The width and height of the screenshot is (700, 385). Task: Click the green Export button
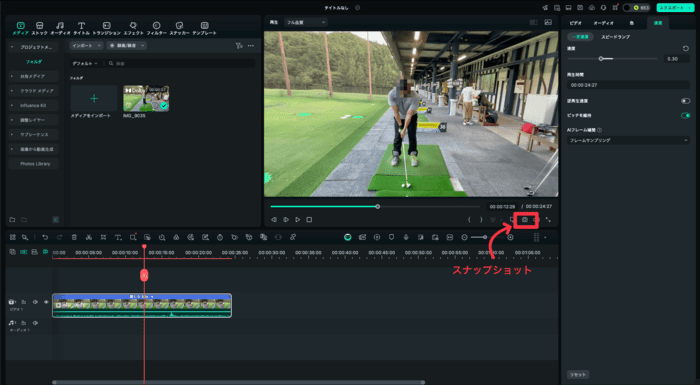tap(675, 8)
